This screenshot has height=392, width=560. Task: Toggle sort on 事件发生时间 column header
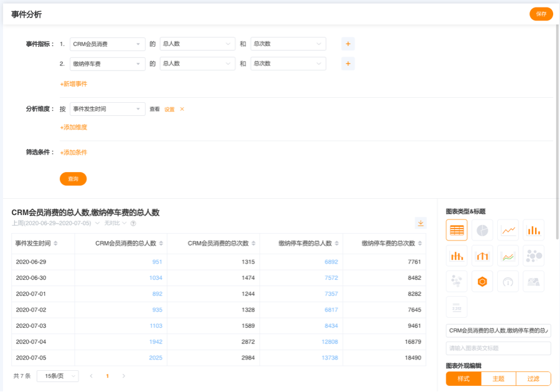coord(55,244)
